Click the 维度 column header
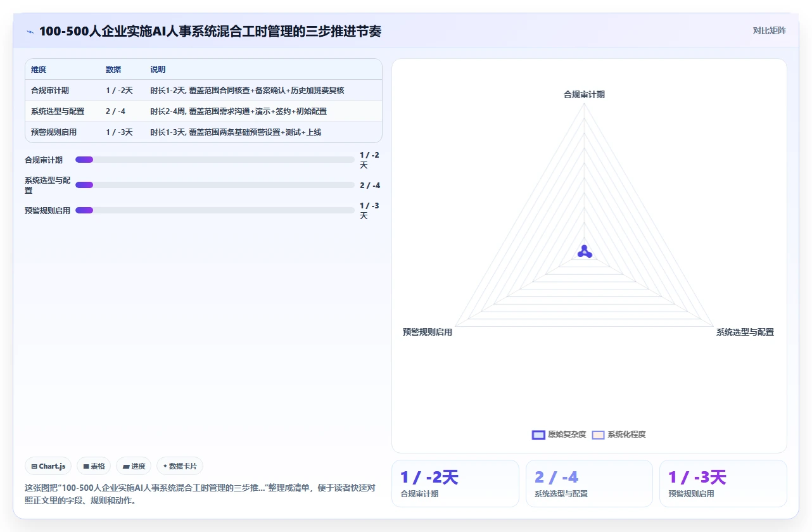 click(x=39, y=70)
